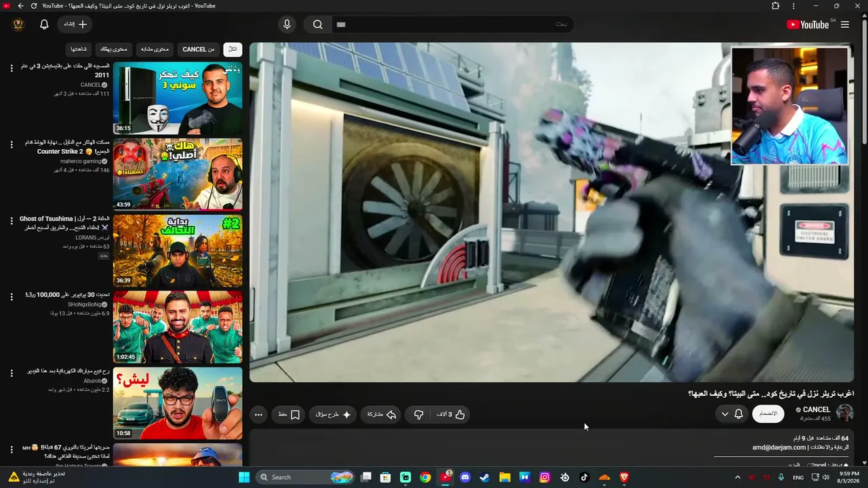Click the Windows taskbar Search box
The image size is (868, 488).
click(x=305, y=477)
